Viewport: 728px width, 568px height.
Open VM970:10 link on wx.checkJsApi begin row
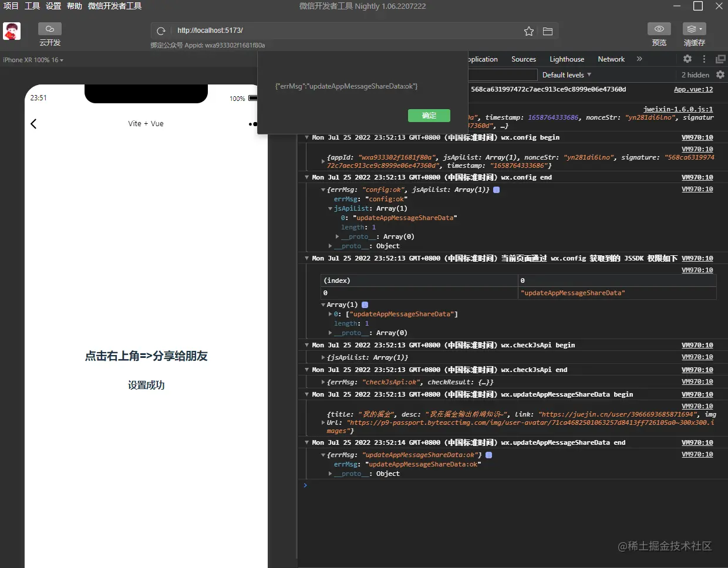click(697, 345)
